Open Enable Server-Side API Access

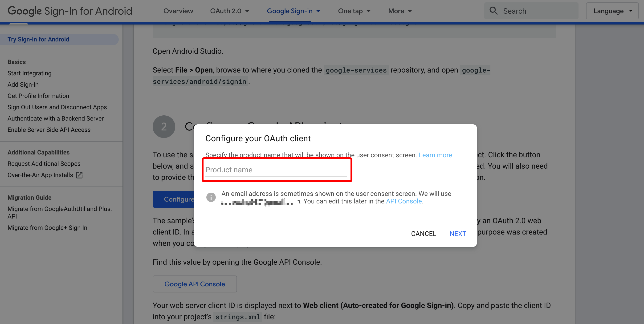[49, 130]
